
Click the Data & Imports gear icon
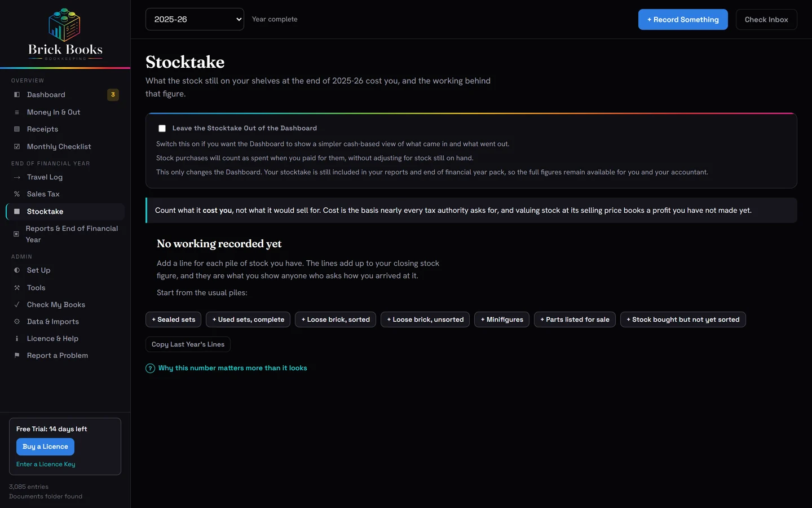pos(17,322)
